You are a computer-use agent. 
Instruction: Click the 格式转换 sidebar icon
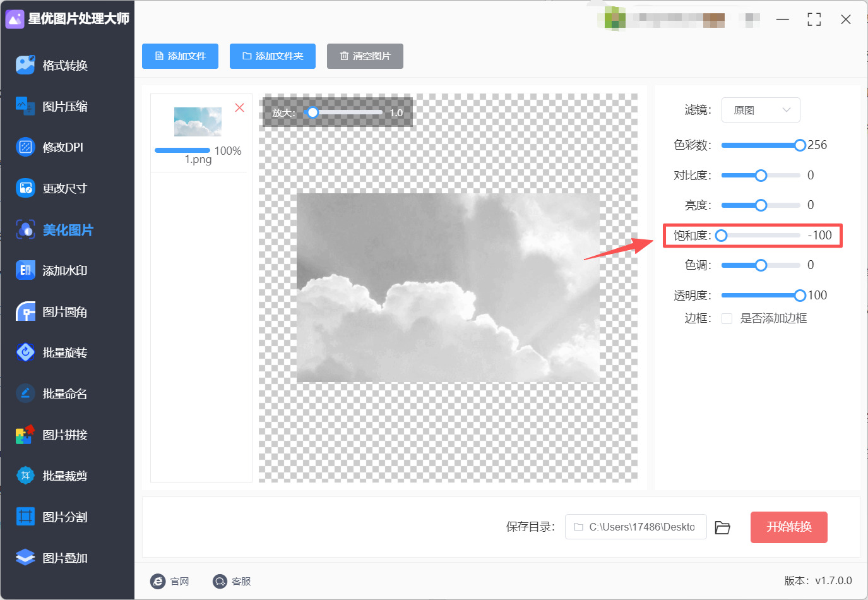25,65
